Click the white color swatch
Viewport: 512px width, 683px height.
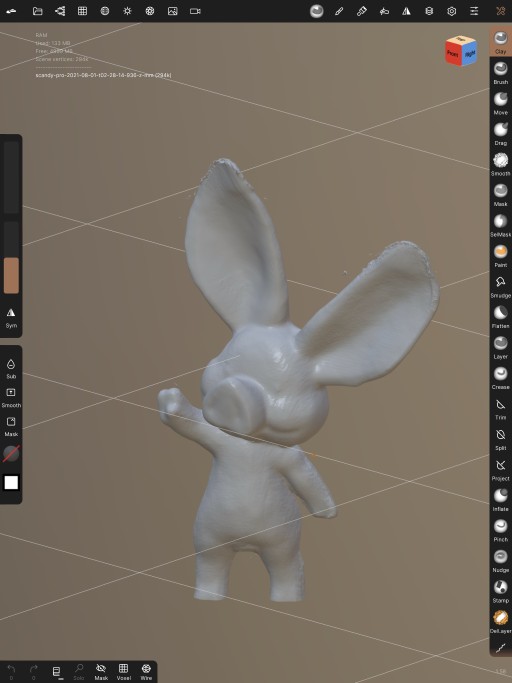coord(11,483)
